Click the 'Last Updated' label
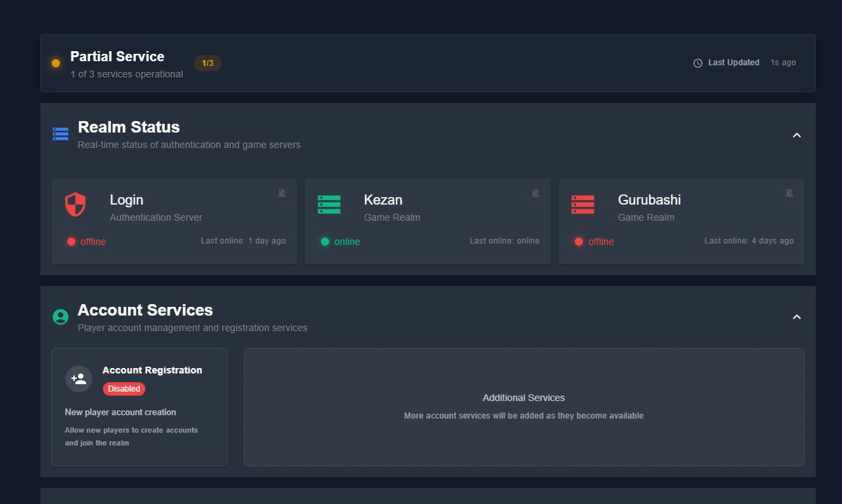Viewport: 842px width, 504px height. pyautogui.click(x=734, y=63)
